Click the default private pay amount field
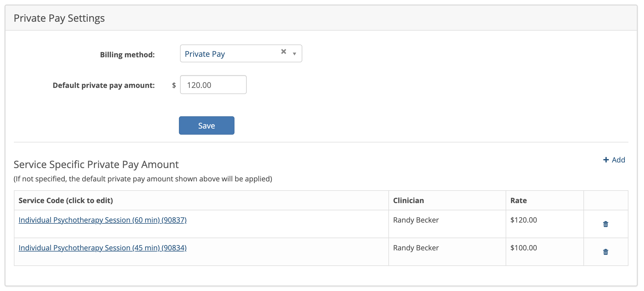 click(x=213, y=85)
